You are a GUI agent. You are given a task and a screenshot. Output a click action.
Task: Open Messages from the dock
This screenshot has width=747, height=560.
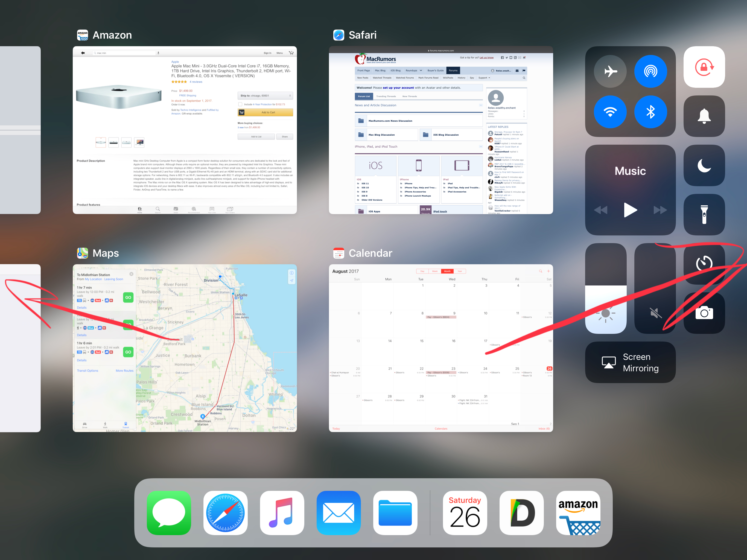coord(169,512)
